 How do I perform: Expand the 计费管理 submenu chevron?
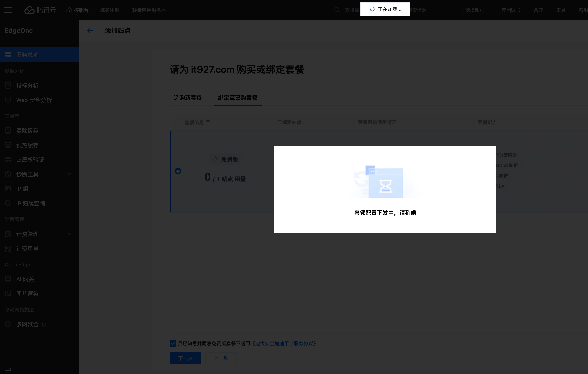click(69, 234)
